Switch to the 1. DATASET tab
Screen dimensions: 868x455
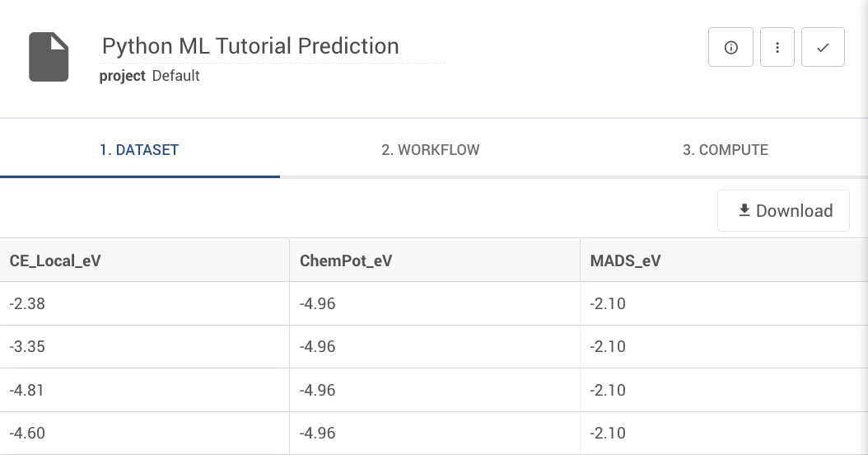[139, 150]
